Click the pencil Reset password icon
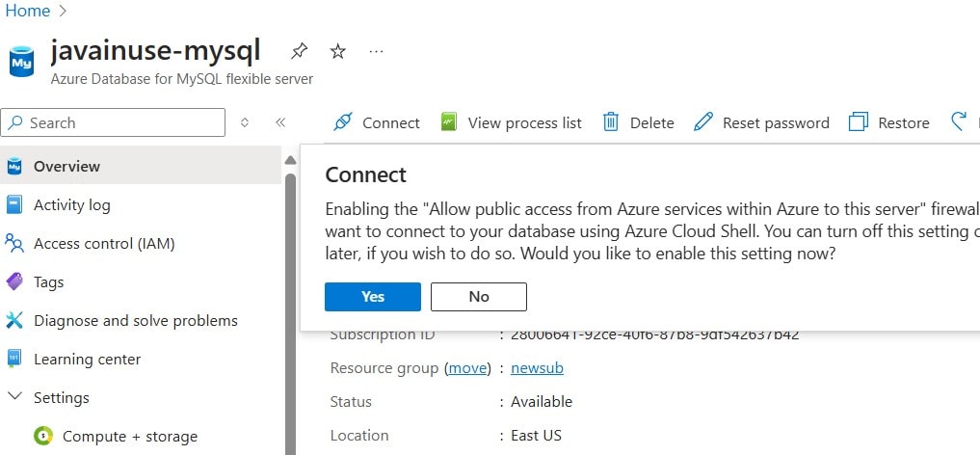This screenshot has height=455, width=980. point(703,121)
